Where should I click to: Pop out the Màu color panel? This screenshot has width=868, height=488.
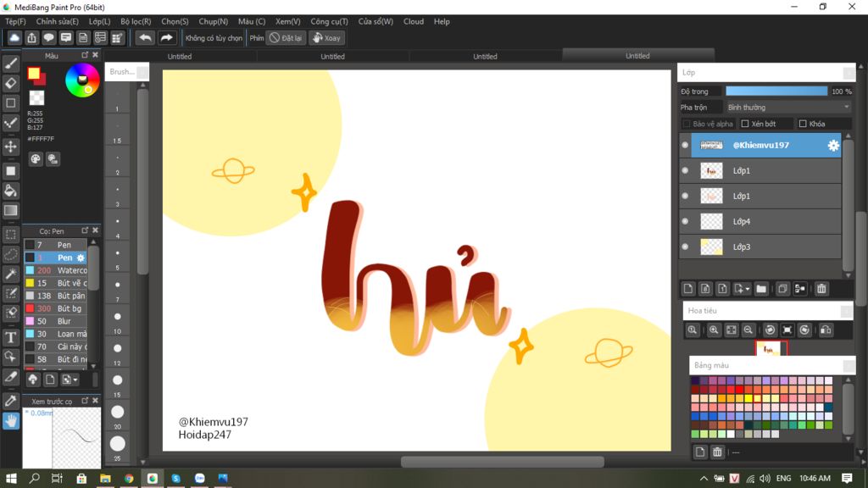click(x=85, y=55)
